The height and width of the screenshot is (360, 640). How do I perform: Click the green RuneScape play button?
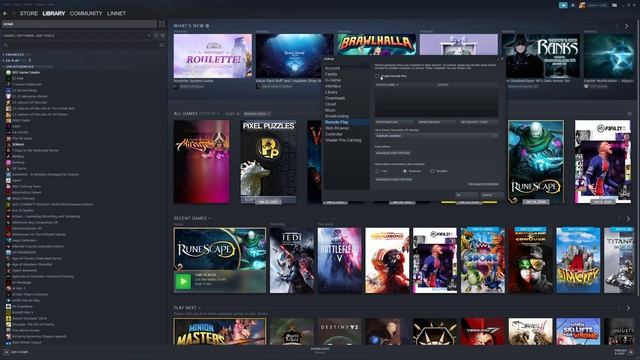pos(183,281)
